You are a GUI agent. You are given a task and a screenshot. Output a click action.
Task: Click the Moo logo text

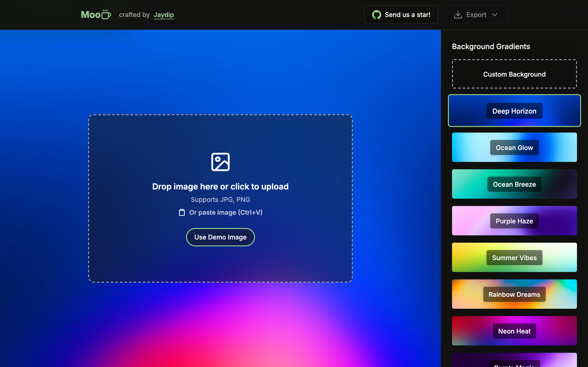pos(91,15)
